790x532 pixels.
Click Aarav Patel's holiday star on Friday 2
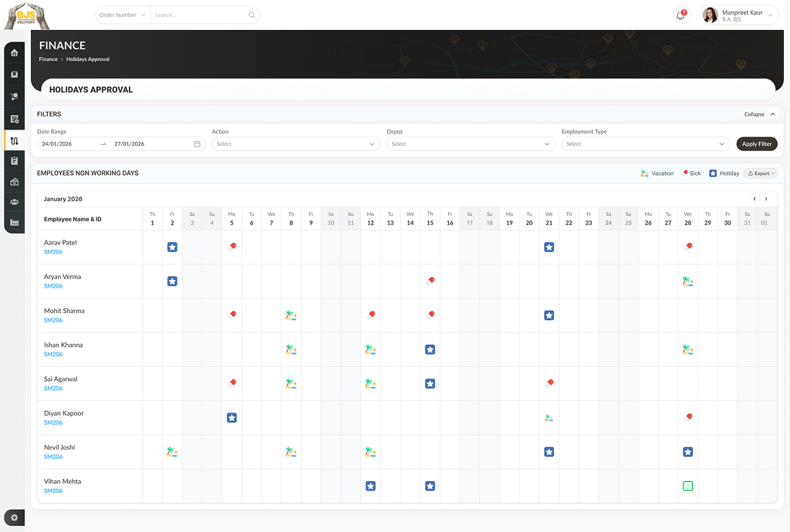point(172,247)
